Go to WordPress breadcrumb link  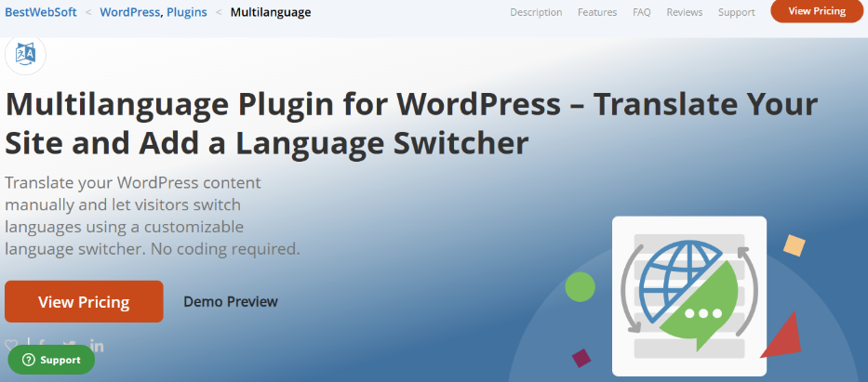(x=130, y=12)
